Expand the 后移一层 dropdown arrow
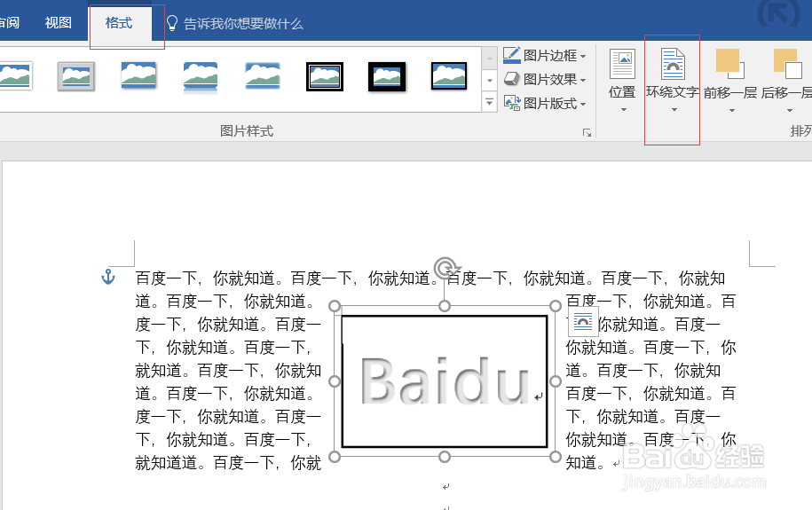This screenshot has width=812, height=510. coord(789,110)
